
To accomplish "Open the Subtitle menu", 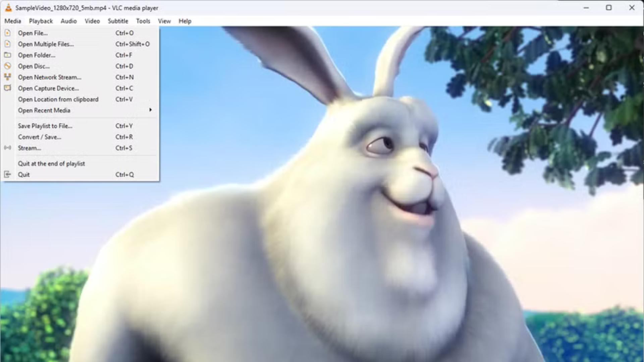I will point(118,21).
